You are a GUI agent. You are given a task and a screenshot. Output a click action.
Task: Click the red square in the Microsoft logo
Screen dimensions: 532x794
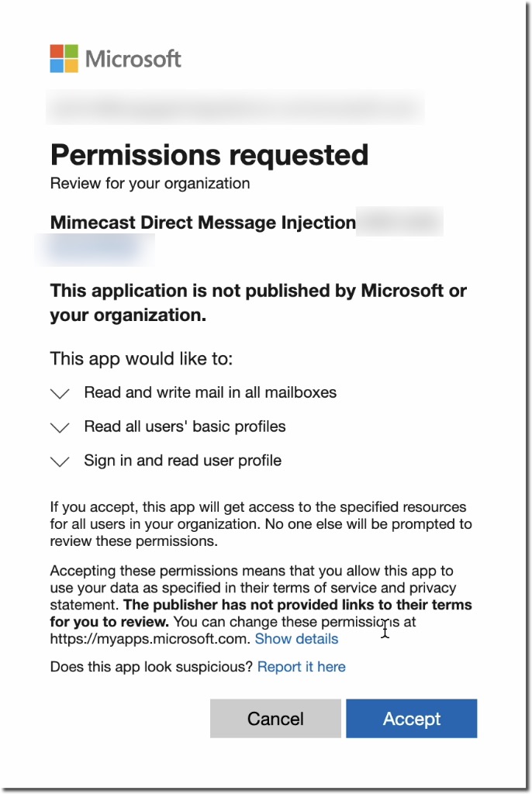click(x=57, y=51)
